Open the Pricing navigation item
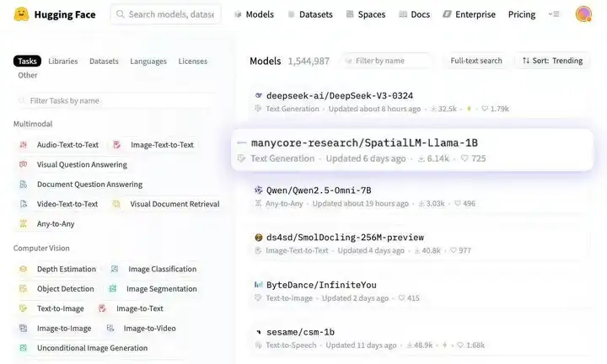 [522, 14]
